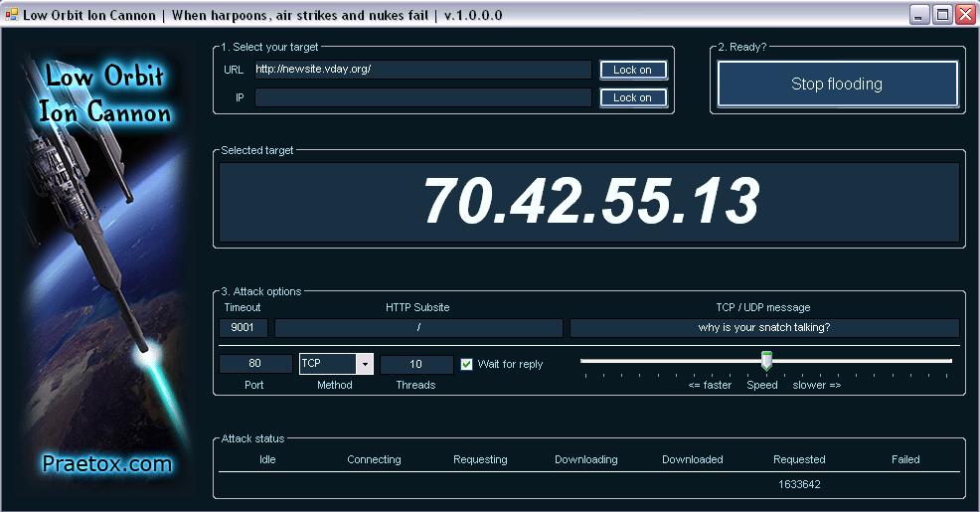Click the selected target 70.42.55.13 text
The image size is (980, 512).
[x=590, y=201]
